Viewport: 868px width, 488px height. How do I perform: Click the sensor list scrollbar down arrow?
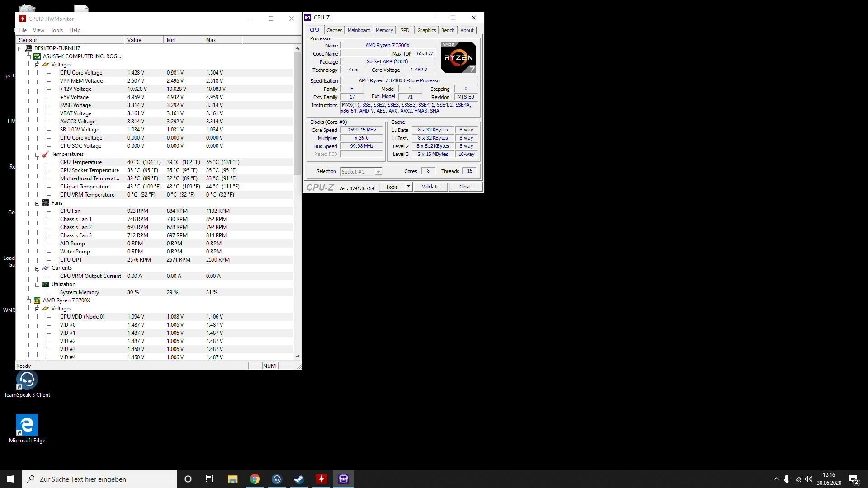tap(297, 357)
